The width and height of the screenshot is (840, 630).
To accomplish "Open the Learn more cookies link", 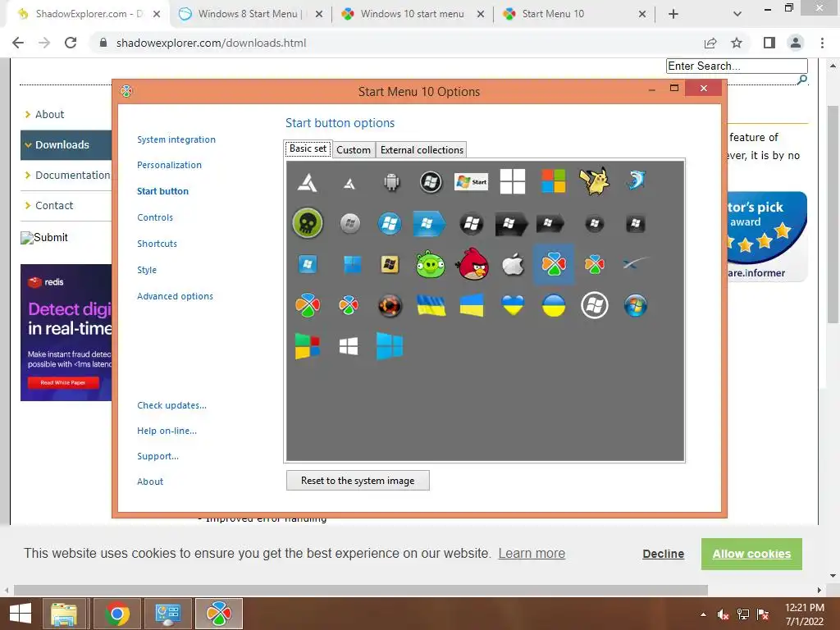I will (532, 554).
